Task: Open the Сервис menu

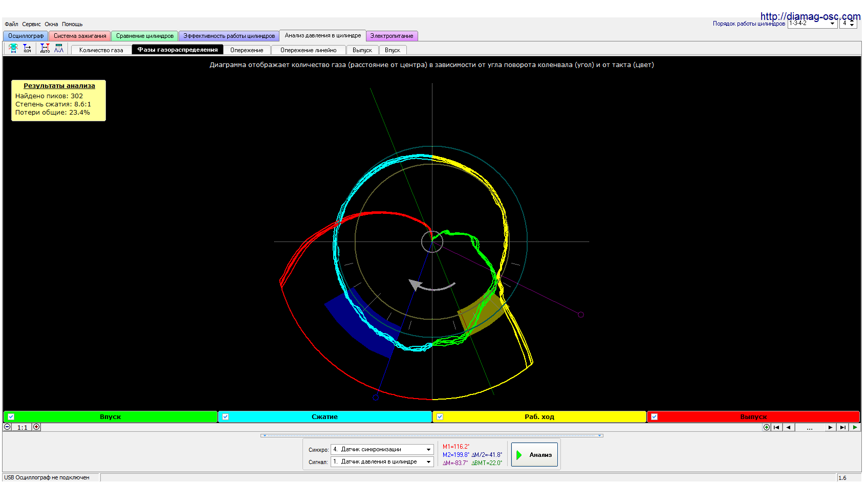Action: pyautogui.click(x=31, y=24)
